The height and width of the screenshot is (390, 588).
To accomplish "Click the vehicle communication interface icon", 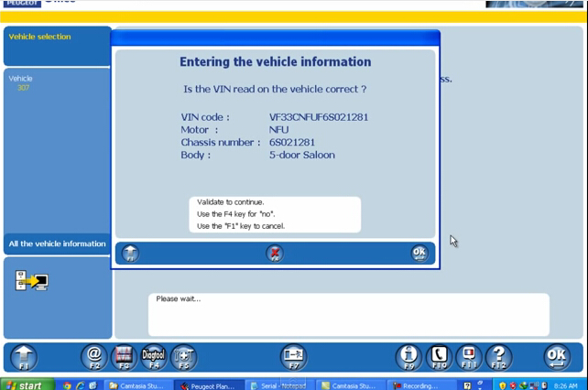I will 32,280.
